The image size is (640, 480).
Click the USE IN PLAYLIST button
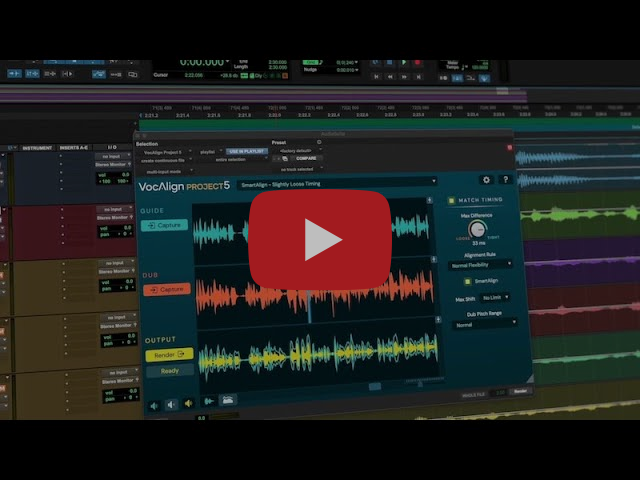(247, 151)
